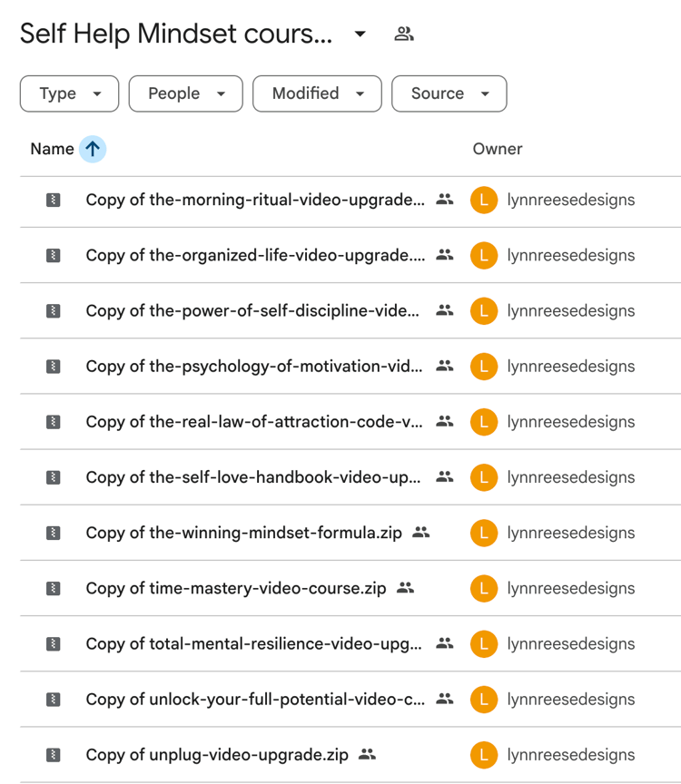This screenshot has height=784, width=681.
Task: Click the shared-folder people icon beside the title
Action: (404, 34)
